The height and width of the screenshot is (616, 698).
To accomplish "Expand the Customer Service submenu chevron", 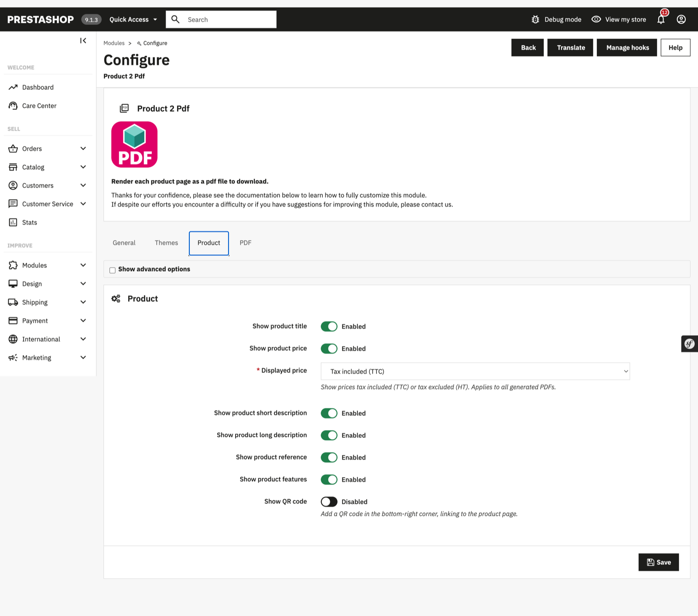I will coord(83,204).
